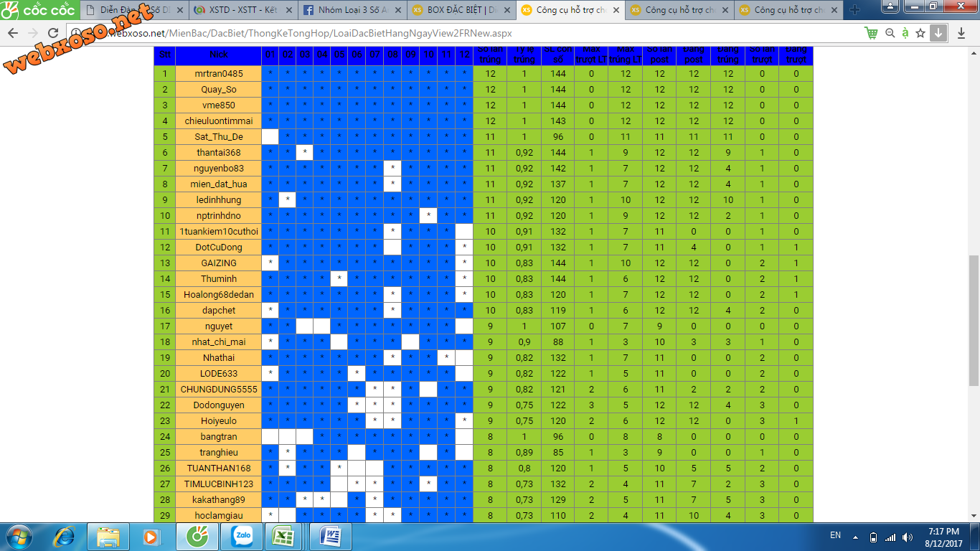The width and height of the screenshot is (980, 551).
Task: Click the scrollbar down arrow
Action: 974,516
